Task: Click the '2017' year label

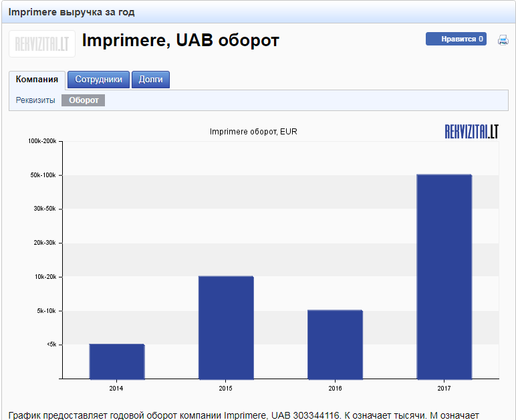Action: click(x=444, y=389)
